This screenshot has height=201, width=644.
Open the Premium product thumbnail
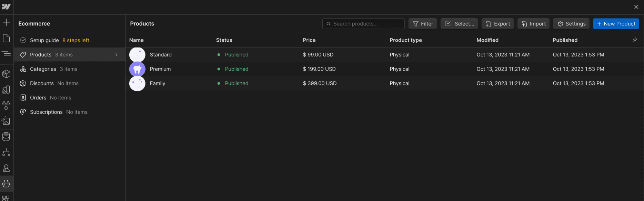pos(137,69)
